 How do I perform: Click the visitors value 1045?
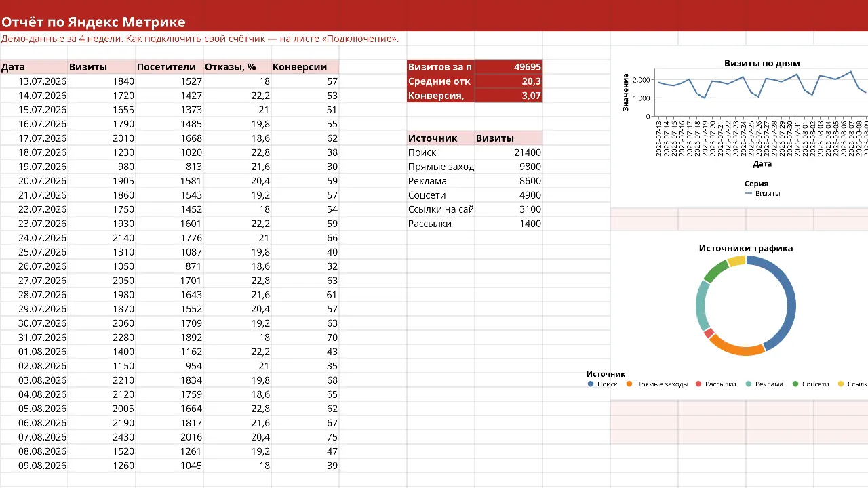(170, 466)
